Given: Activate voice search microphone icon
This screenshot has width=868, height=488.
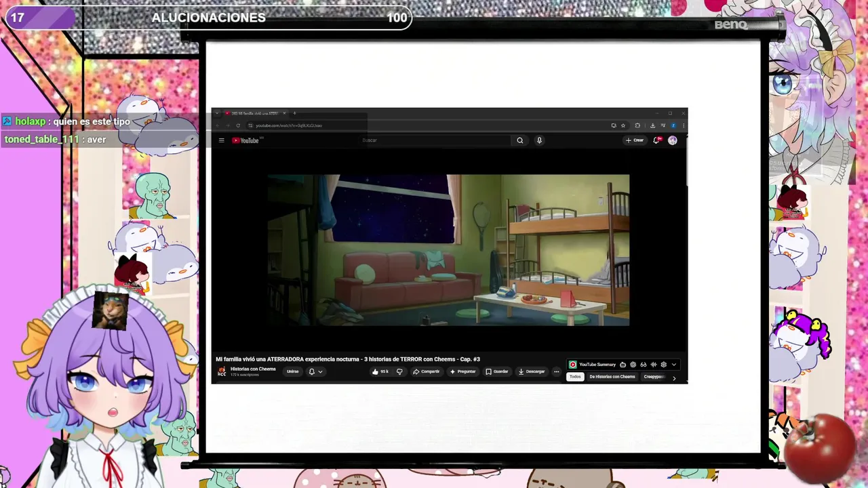Looking at the screenshot, I should pos(539,140).
